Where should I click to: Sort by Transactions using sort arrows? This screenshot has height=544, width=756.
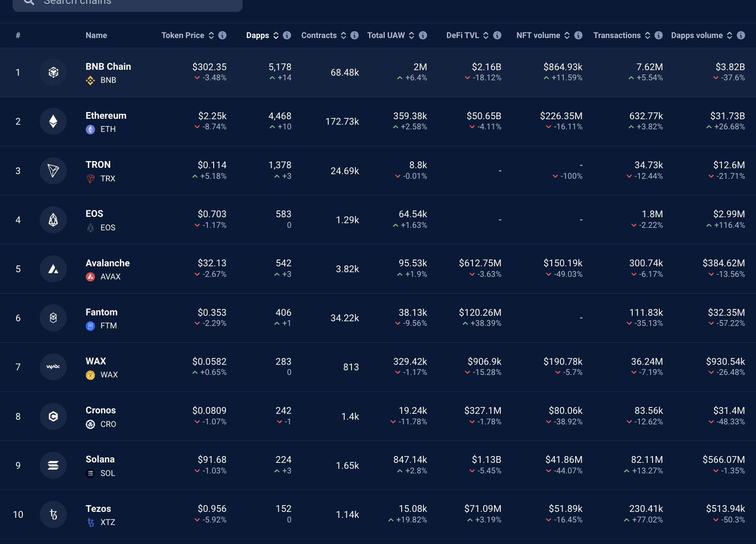coord(647,36)
